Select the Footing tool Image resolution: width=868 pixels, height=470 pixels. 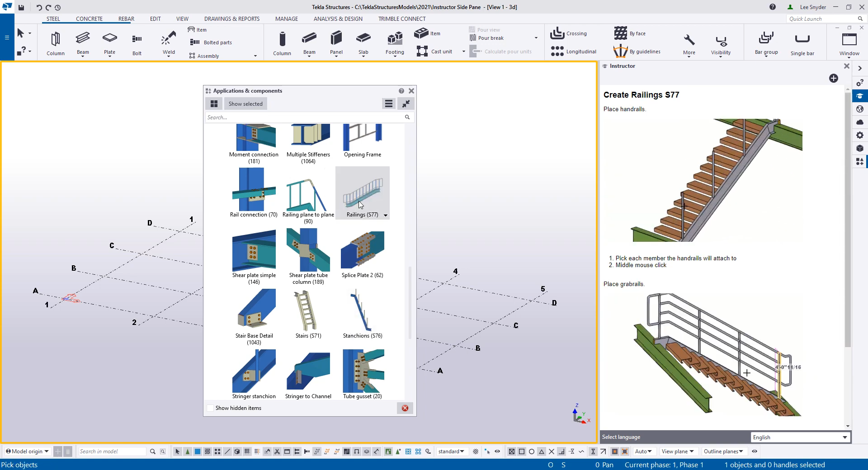[x=395, y=43]
